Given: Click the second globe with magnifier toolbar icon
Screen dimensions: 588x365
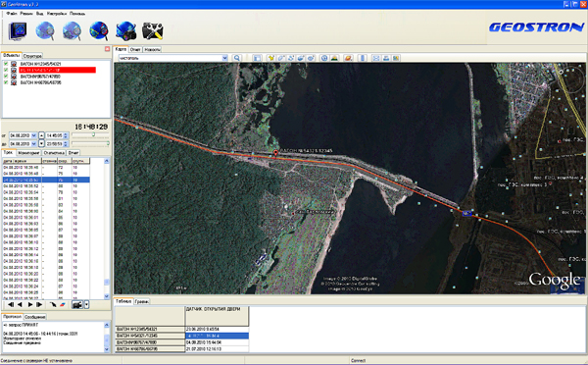Looking at the screenshot, I should (x=72, y=30).
